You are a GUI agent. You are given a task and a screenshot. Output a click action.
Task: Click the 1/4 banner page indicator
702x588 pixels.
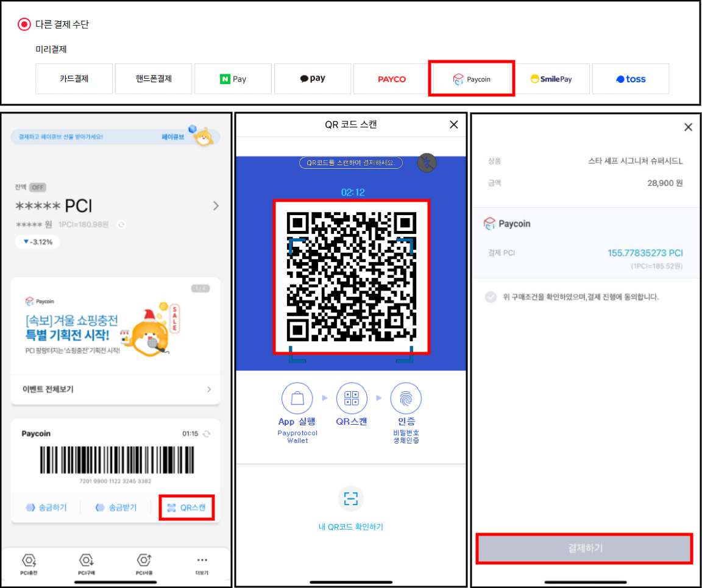tap(200, 288)
